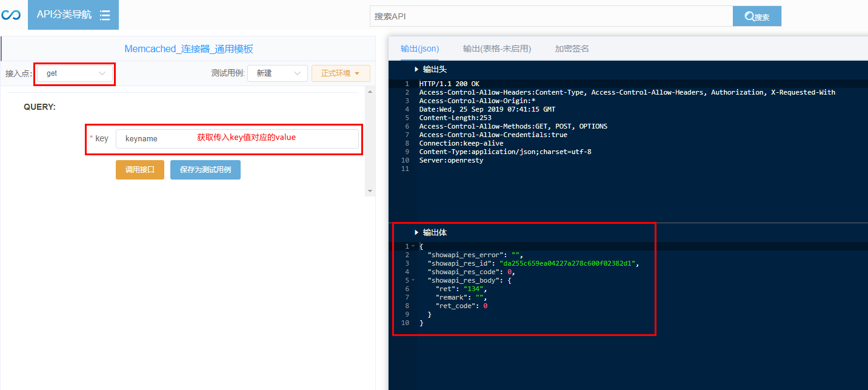Click the 保存为测试用例 button

[x=205, y=170]
